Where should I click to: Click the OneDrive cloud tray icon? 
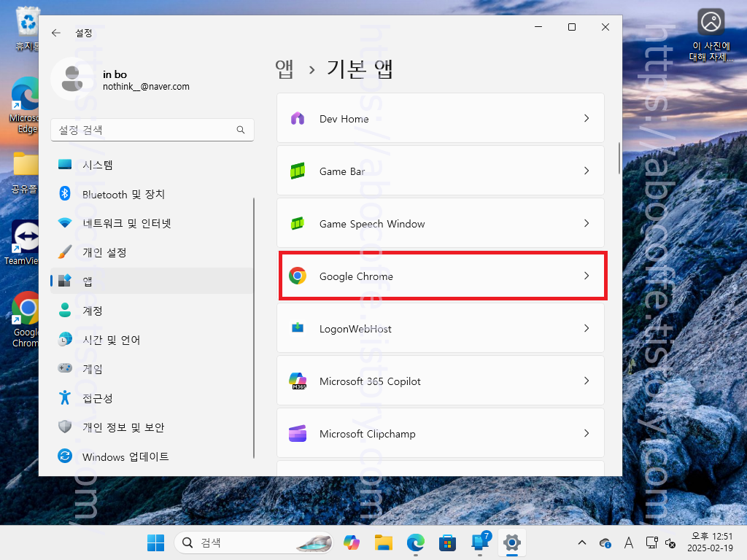click(x=605, y=542)
